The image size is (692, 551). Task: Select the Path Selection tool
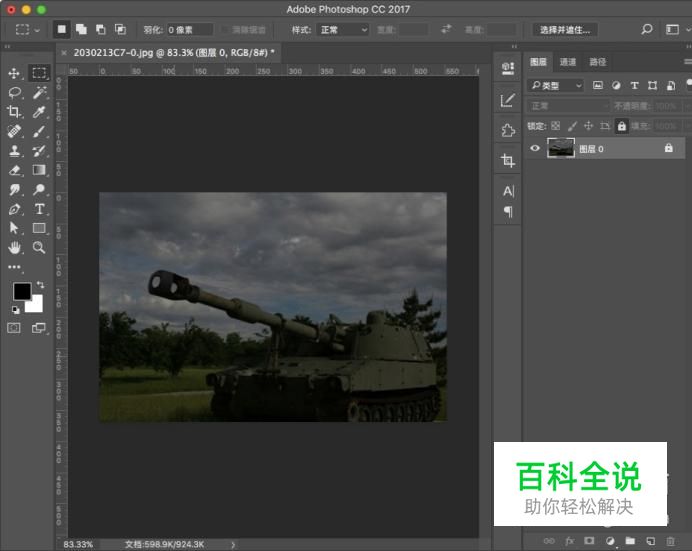click(14, 228)
